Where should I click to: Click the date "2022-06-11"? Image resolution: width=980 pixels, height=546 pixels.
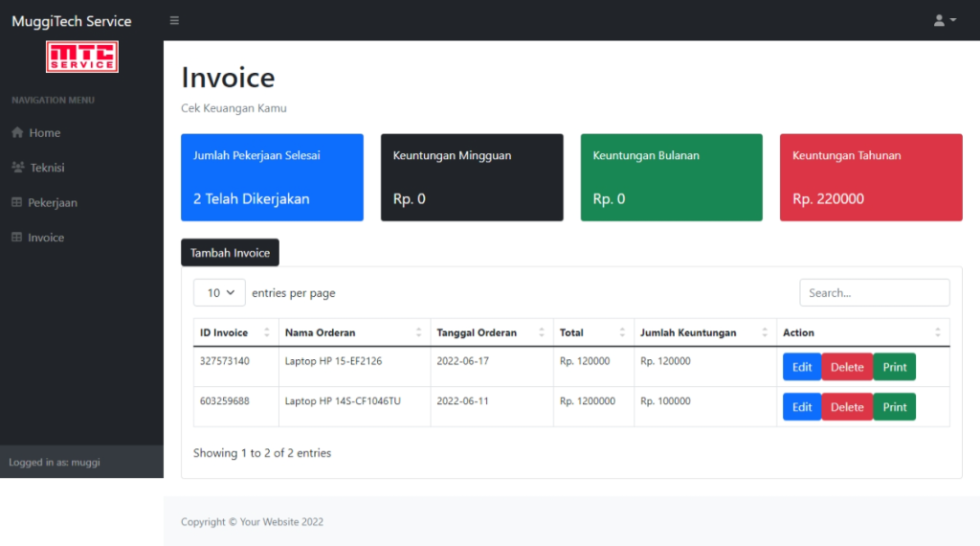pos(462,401)
